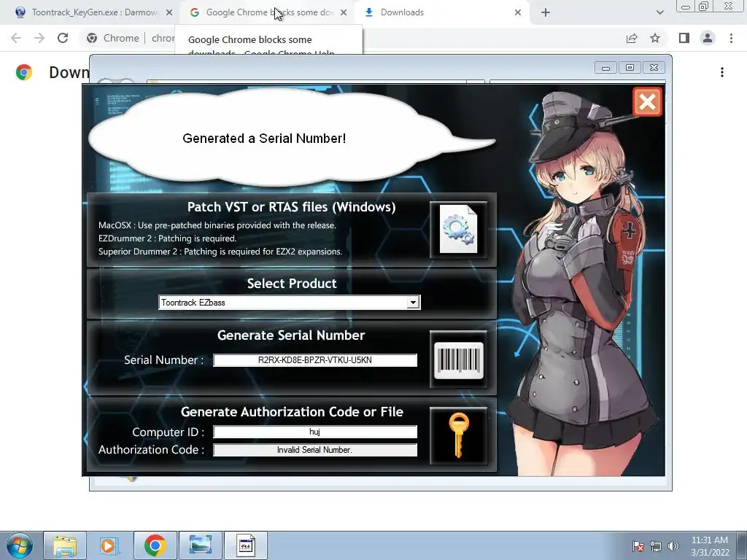This screenshot has width=747, height=560.
Task: Open Chrome profile avatar
Action: coord(708,38)
